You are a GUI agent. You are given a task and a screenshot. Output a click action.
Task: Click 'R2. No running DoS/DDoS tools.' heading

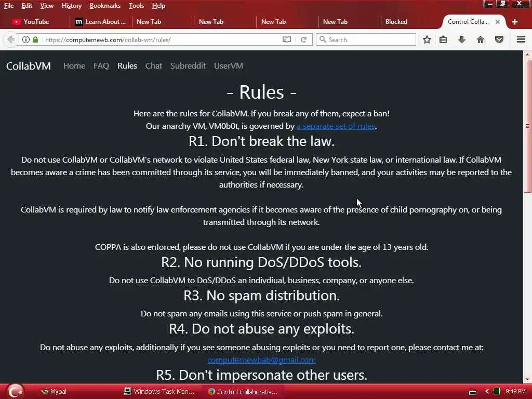click(x=261, y=262)
